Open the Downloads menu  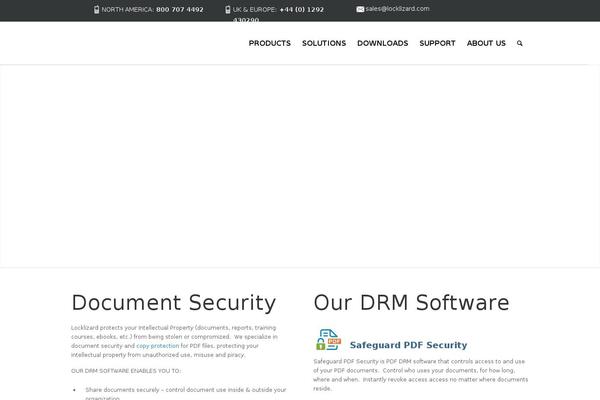(x=383, y=43)
